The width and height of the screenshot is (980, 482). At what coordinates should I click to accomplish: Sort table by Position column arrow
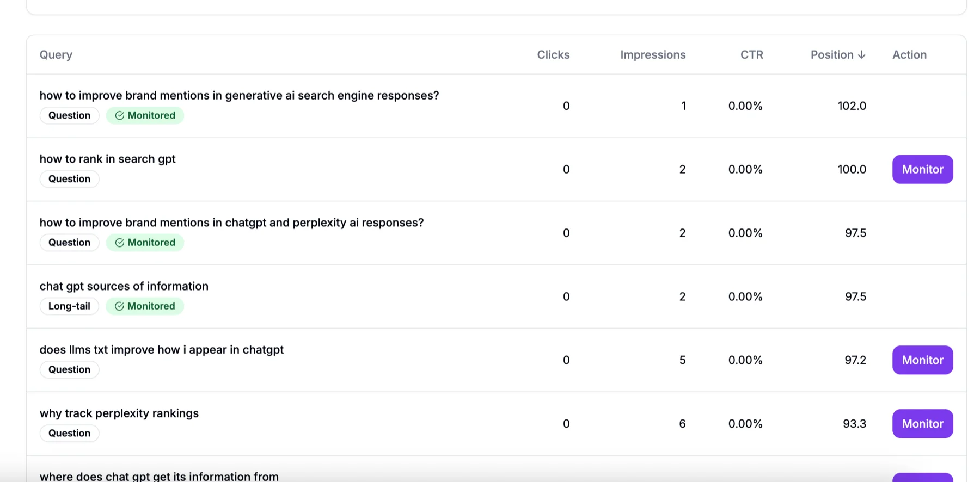point(861,55)
